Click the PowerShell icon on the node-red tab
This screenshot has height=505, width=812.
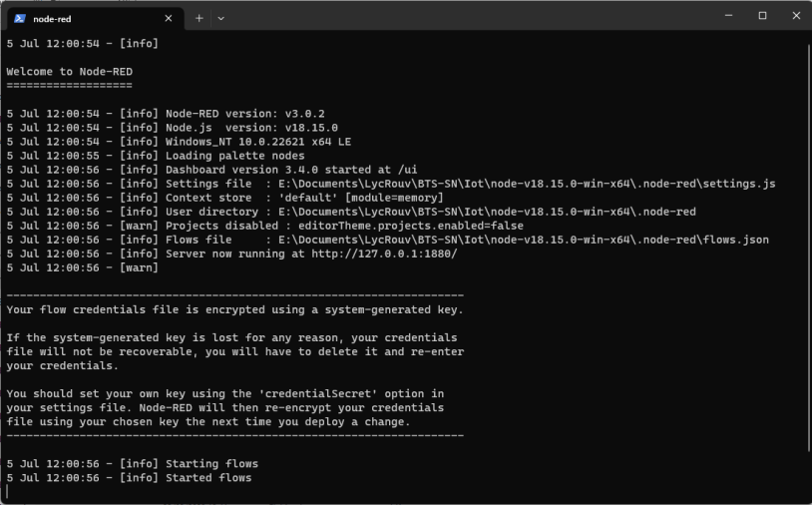(x=20, y=18)
